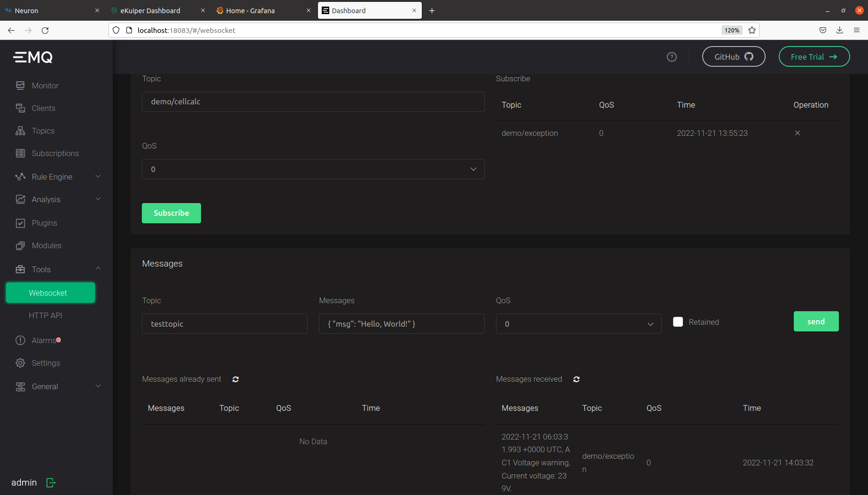Click the Modules sidebar icon
The width and height of the screenshot is (868, 495).
pyautogui.click(x=20, y=245)
